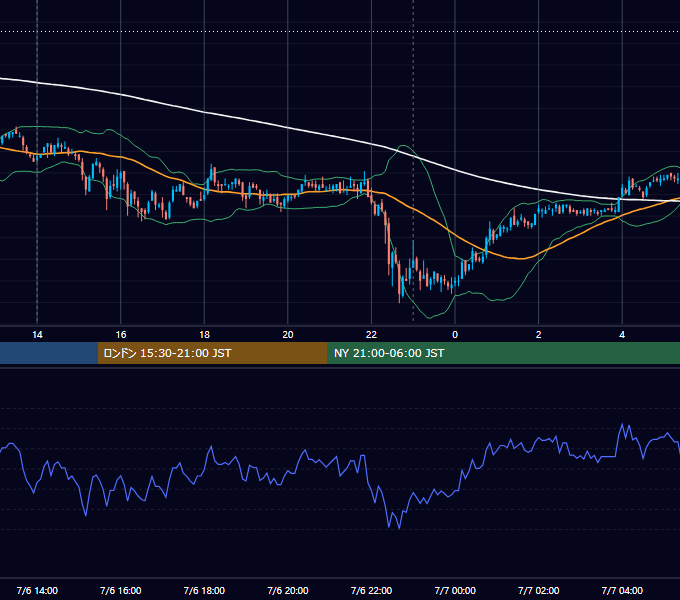Viewport: 680px width, 600px height.
Task: Click the 7/6 18:00 time label
Action: coord(204,590)
